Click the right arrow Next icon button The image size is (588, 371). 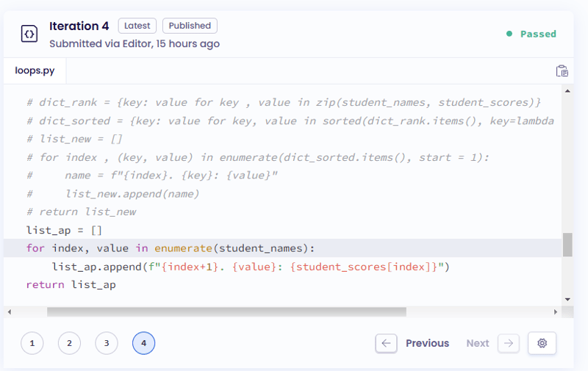[x=508, y=343]
